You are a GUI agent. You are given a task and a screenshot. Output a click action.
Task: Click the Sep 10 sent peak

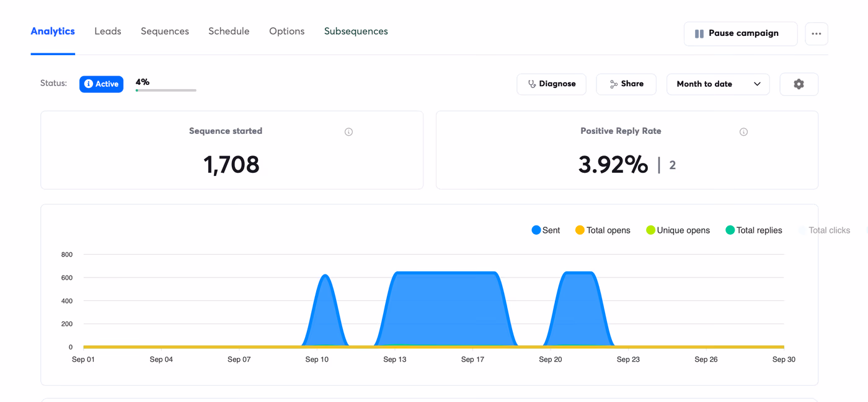pyautogui.click(x=325, y=277)
